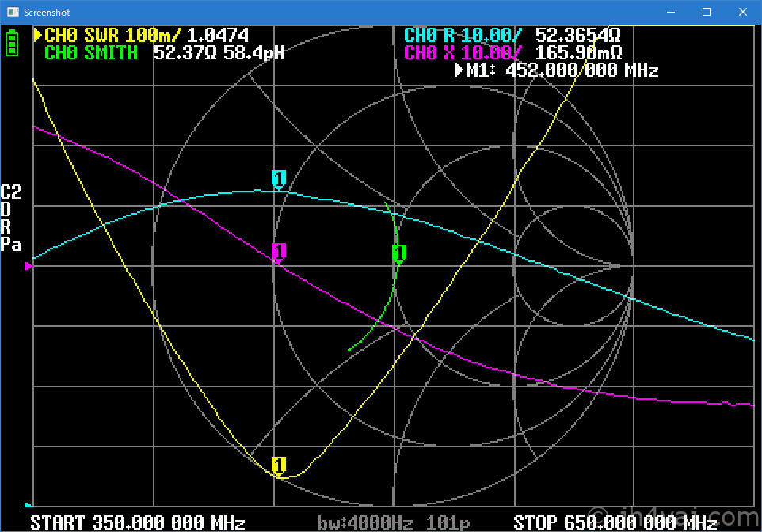Select the cyan resistance marker 1
This screenshot has width=762, height=532.
(x=278, y=178)
